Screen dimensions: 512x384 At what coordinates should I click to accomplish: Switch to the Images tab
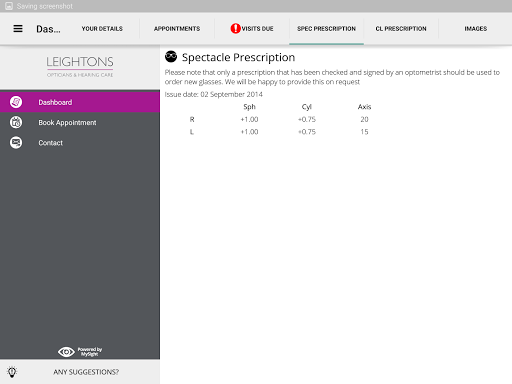pos(476,29)
